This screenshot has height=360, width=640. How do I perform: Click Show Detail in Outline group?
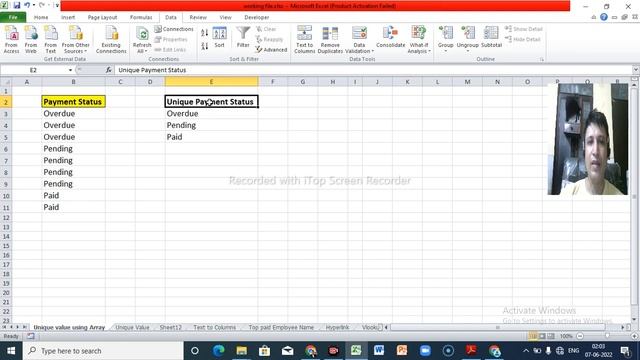(x=524, y=29)
